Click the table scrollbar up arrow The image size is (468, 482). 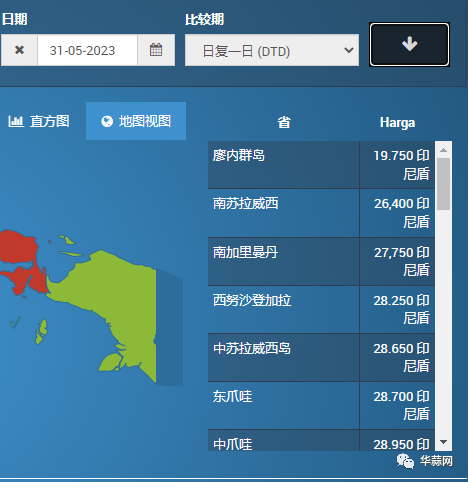(443, 150)
